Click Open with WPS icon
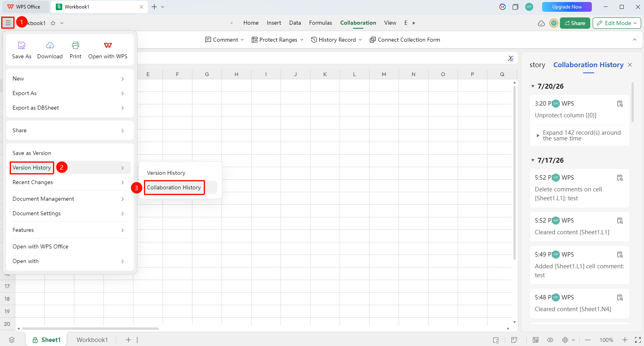Screen dimensions: 644x346 [108, 45]
